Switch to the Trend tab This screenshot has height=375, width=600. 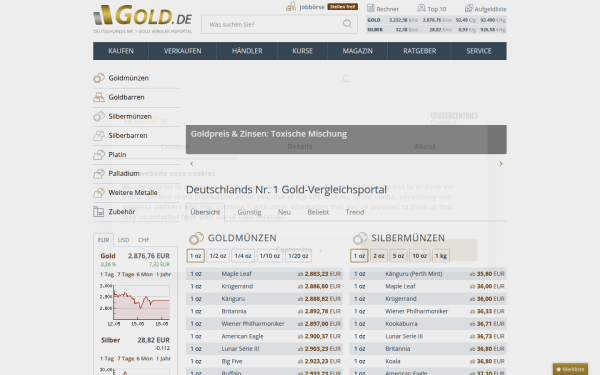pos(355,212)
